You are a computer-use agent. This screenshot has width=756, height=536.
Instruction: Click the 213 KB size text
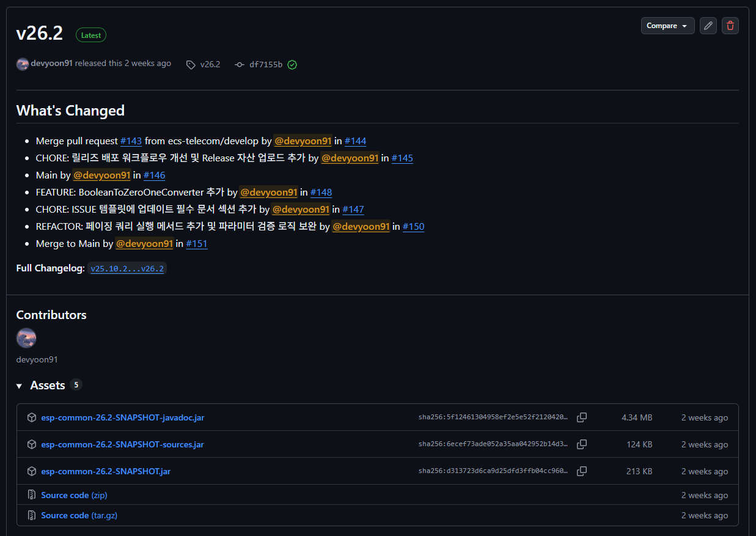(639, 472)
